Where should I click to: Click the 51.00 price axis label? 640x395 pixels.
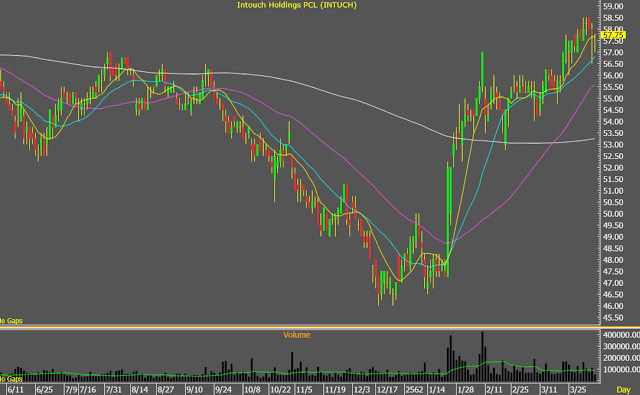click(x=613, y=191)
